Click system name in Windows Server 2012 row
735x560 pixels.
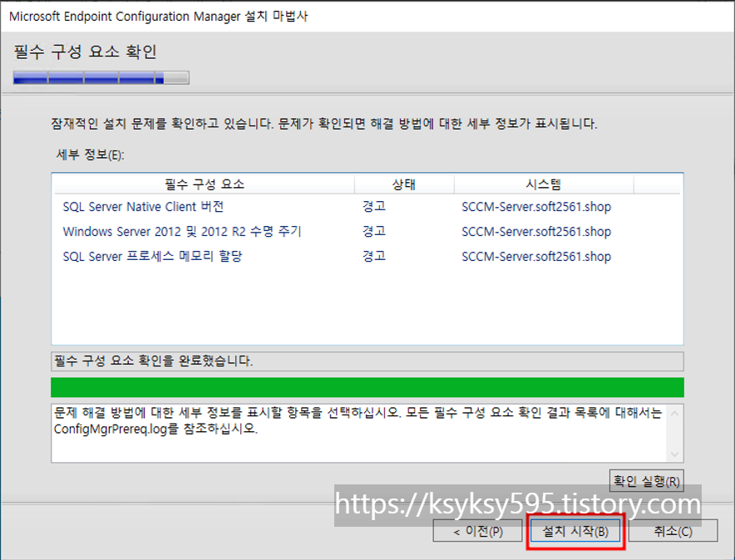tap(536, 231)
